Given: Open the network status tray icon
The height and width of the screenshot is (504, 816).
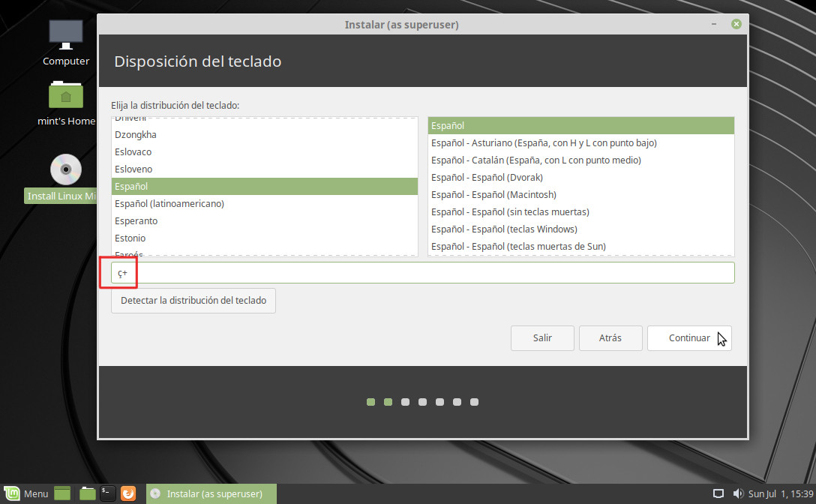Looking at the screenshot, I should tap(718, 493).
